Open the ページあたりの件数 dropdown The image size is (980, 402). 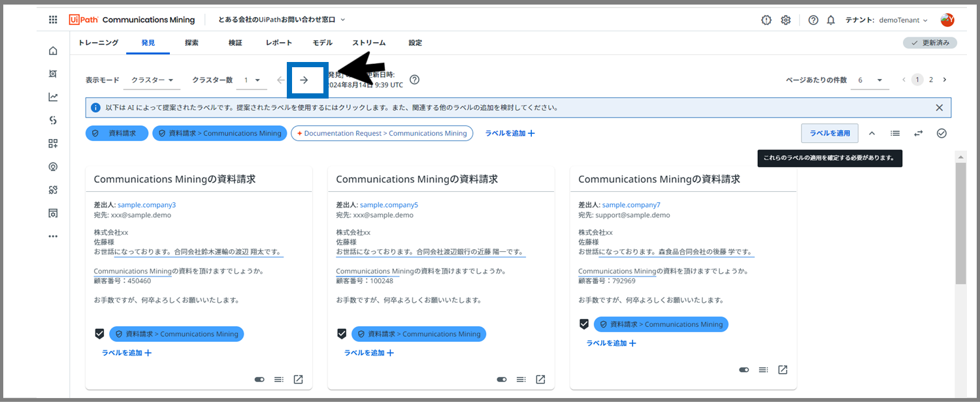pos(872,80)
